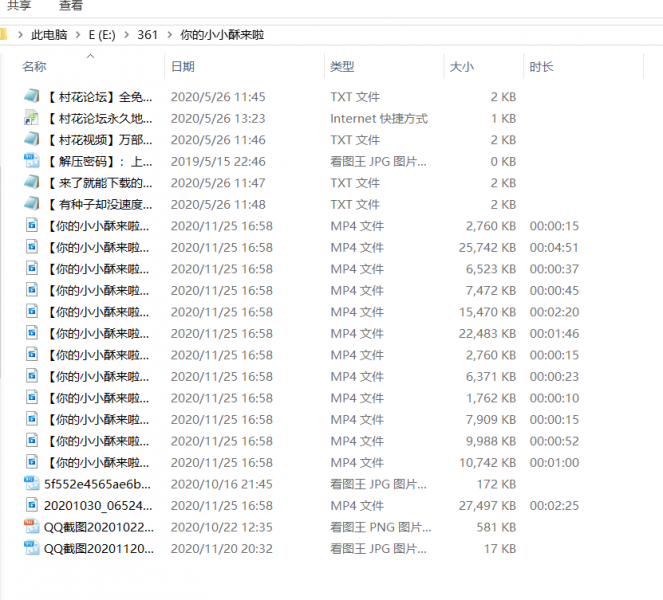Click the icon of 【解压密码】 JPG file
The image size is (663, 600).
31,162
